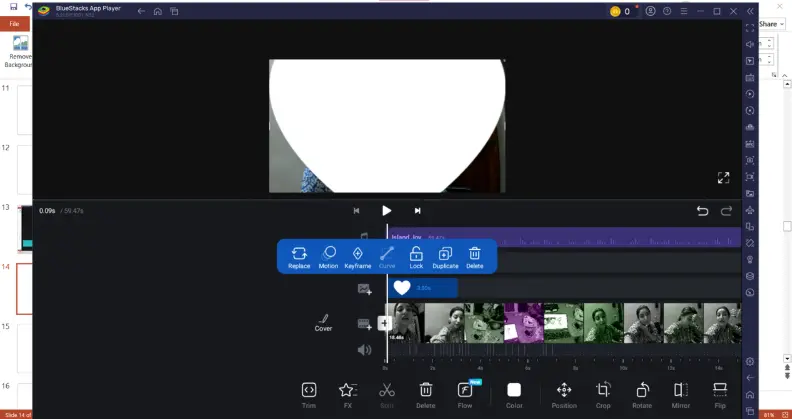This screenshot has height=419, width=792.
Task: Open the File tab in PowerPoint
Action: [x=14, y=23]
